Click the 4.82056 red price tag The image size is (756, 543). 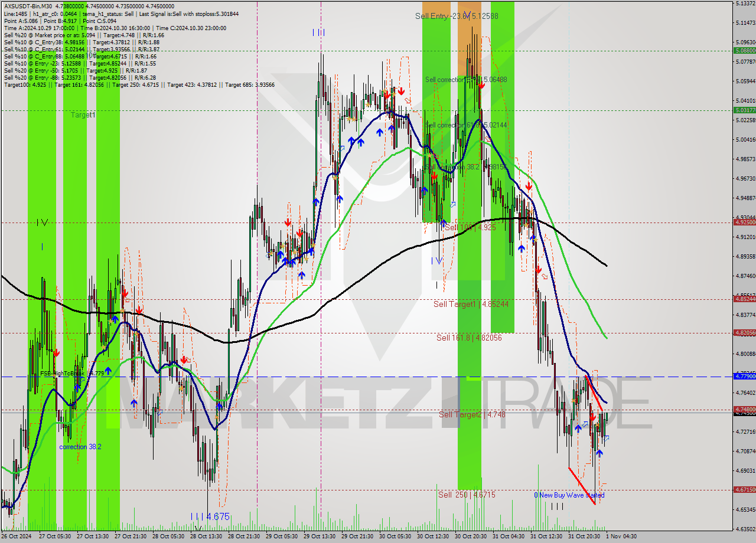coord(744,333)
